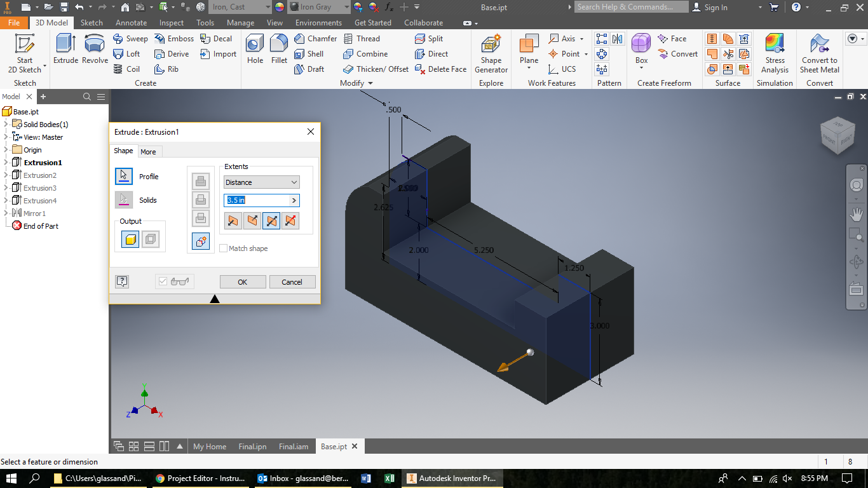
Task: Open the My Home tab
Action: [x=210, y=447]
